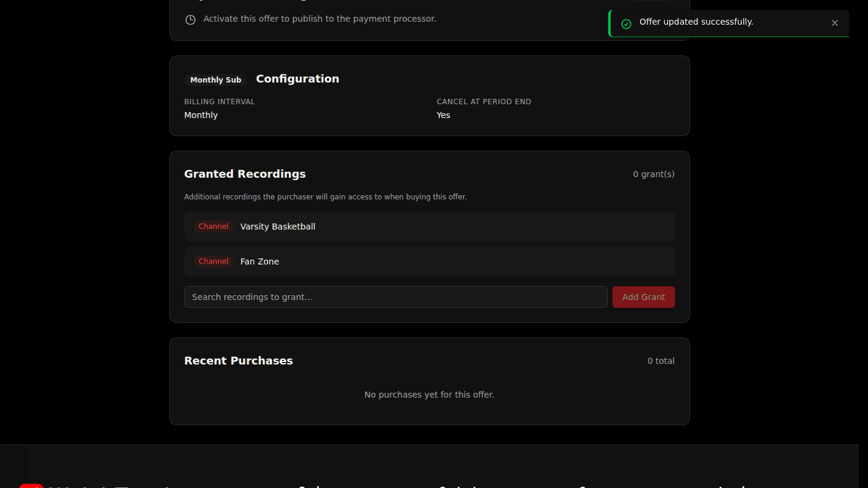The width and height of the screenshot is (868, 488).
Task: Click 'Offer updated successfully.' notification text
Action: coord(696,22)
